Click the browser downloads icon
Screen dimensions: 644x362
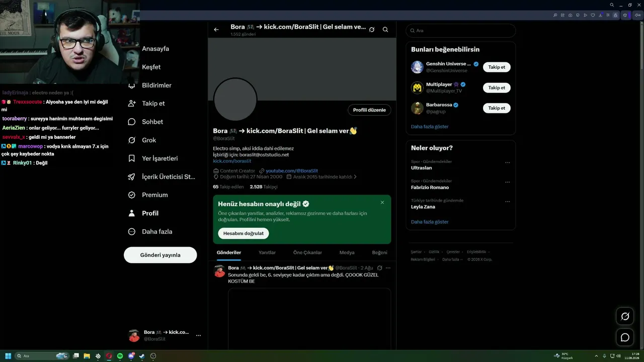600,15
